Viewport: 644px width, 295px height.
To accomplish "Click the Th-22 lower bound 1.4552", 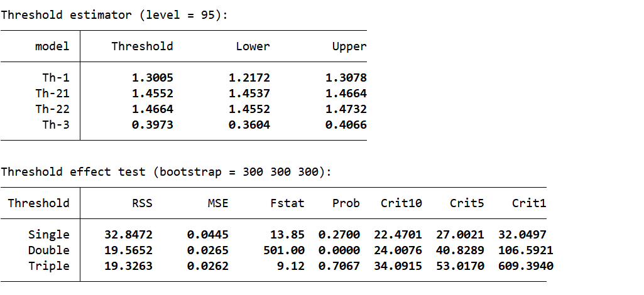I will click(249, 109).
